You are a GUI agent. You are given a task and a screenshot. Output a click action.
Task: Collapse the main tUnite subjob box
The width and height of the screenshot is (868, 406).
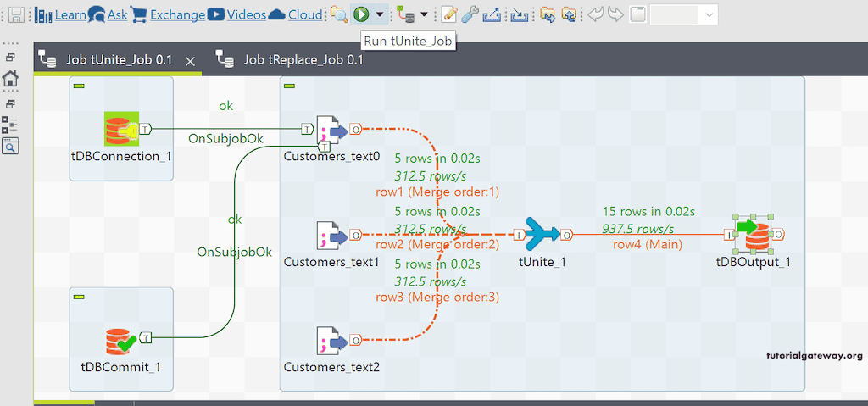[x=289, y=86]
